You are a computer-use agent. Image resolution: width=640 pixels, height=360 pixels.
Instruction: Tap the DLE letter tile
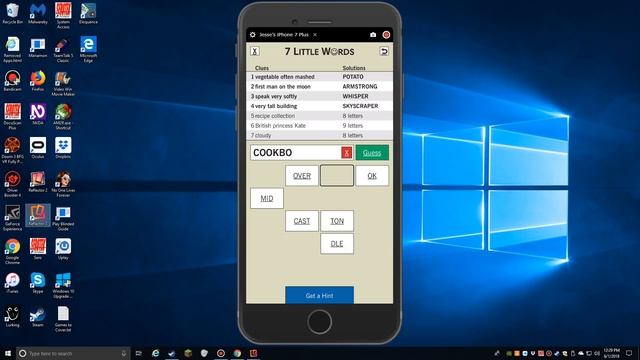pos(337,244)
